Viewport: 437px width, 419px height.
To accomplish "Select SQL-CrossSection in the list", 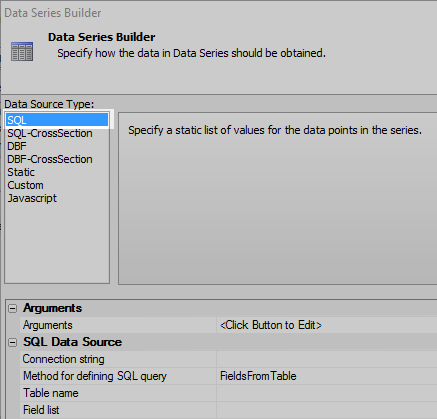I will pos(50,133).
